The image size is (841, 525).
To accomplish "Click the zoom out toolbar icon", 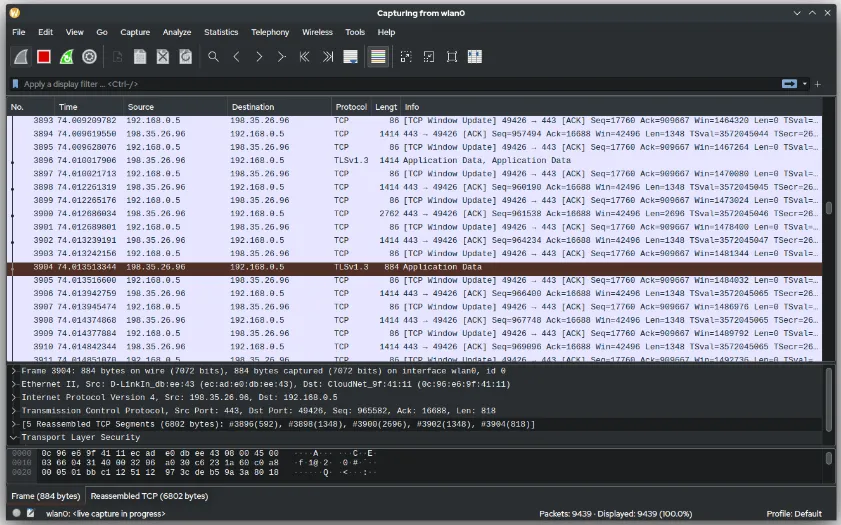I will pyautogui.click(x=429, y=57).
